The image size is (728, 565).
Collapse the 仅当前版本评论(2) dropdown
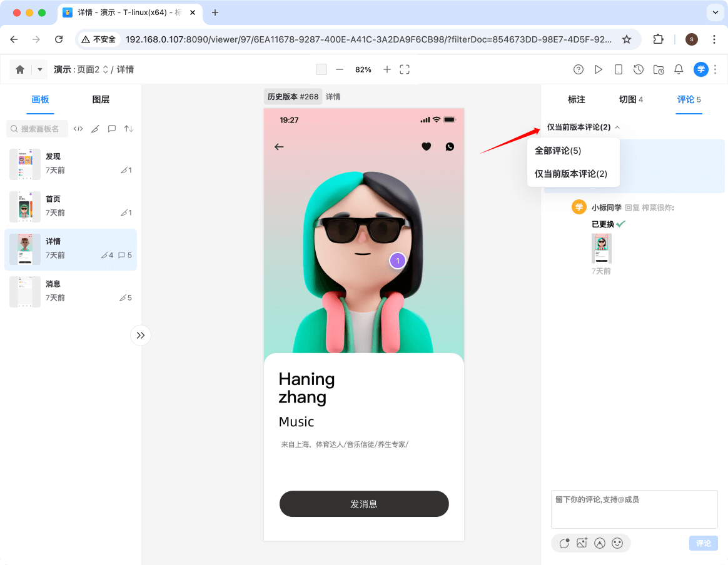pyautogui.click(x=617, y=127)
